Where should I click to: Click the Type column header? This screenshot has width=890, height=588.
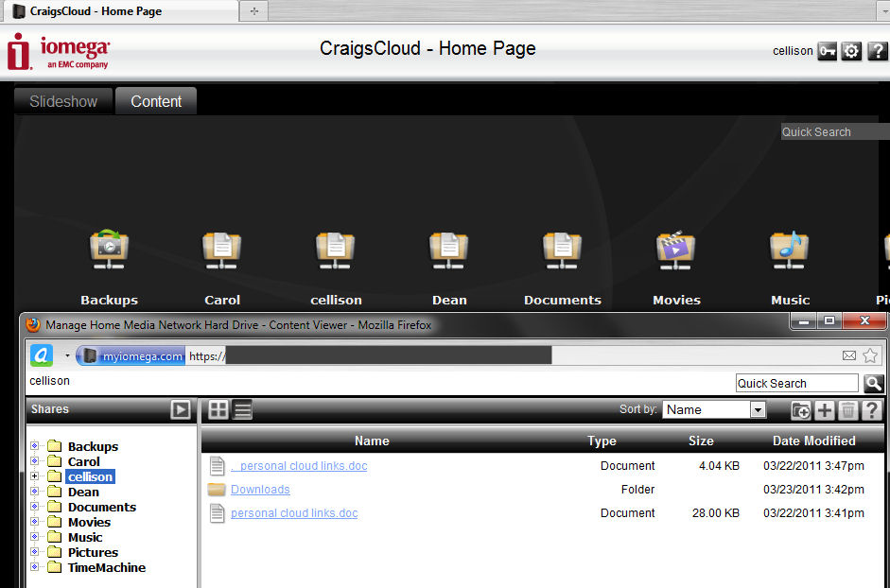[602, 441]
